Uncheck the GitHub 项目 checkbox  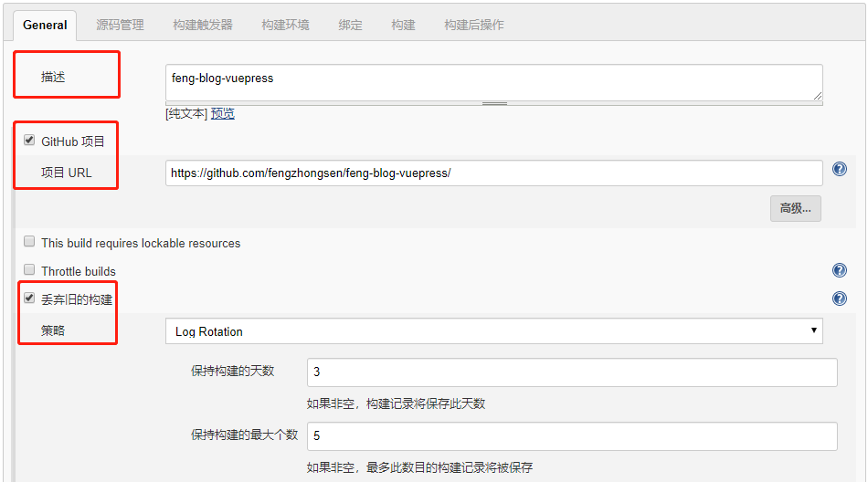[29, 141]
